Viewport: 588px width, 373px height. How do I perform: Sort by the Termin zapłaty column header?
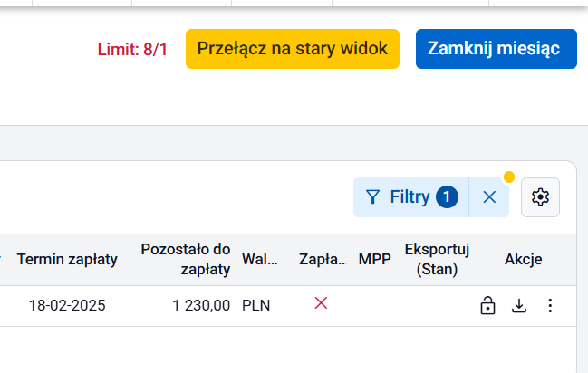67,260
